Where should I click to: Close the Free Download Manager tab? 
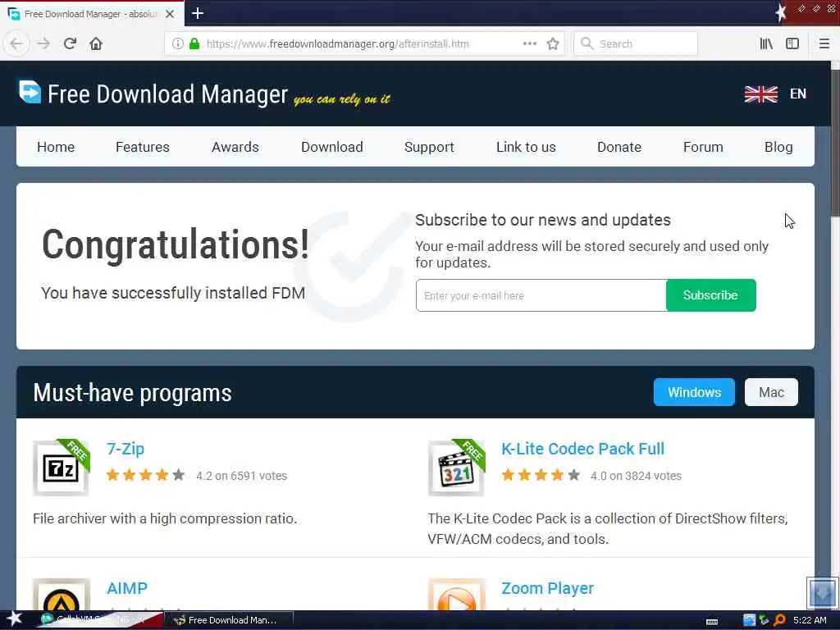pyautogui.click(x=170, y=14)
